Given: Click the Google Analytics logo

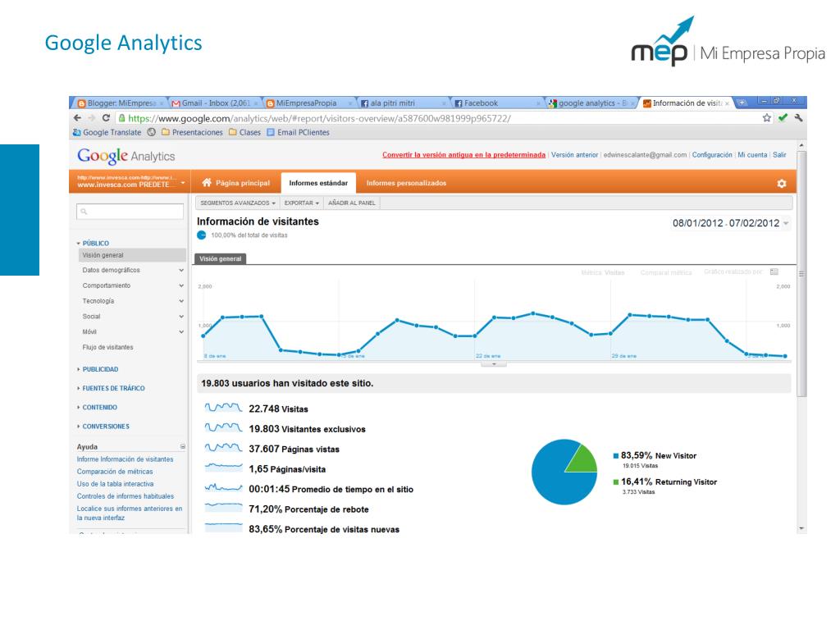Looking at the screenshot, I should pyautogui.click(x=126, y=156).
